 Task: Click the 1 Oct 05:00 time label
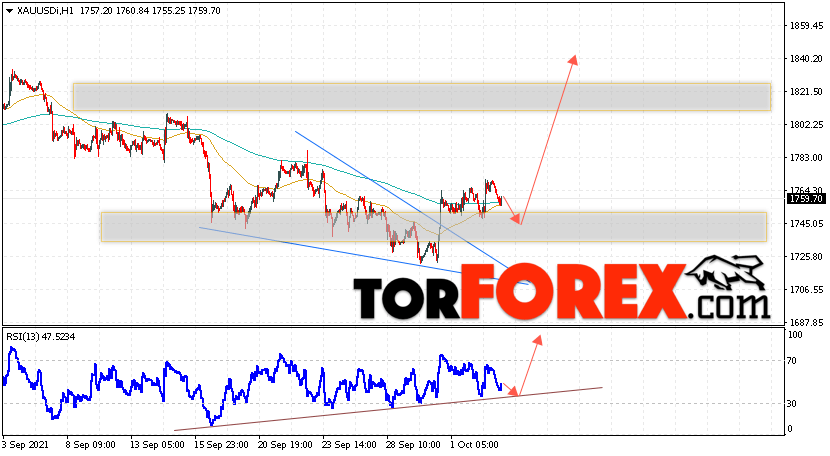coord(474,445)
